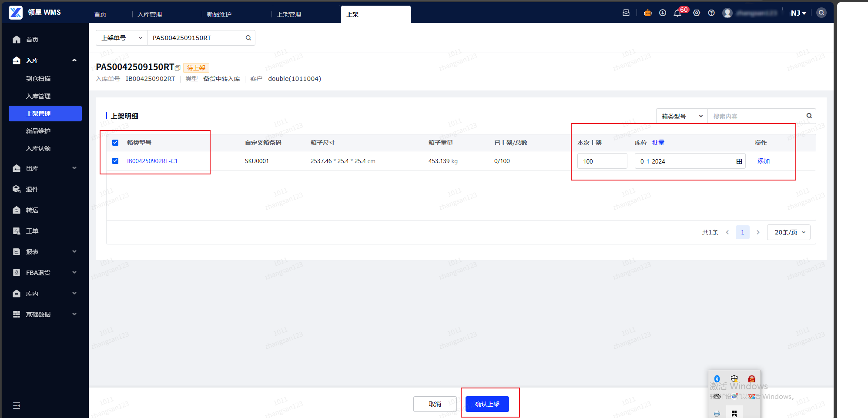
Task: Open 到仓扫描 in the sidebar
Action: click(x=38, y=79)
